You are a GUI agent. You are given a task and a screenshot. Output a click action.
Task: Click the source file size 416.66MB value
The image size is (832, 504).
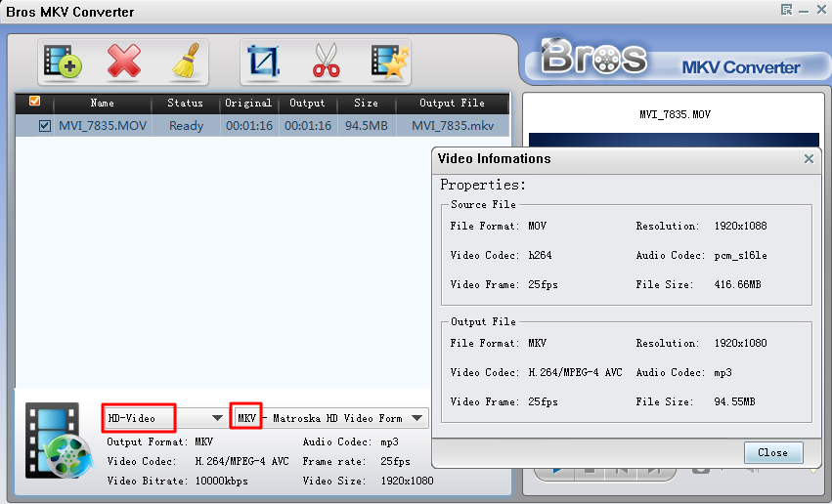point(737,284)
